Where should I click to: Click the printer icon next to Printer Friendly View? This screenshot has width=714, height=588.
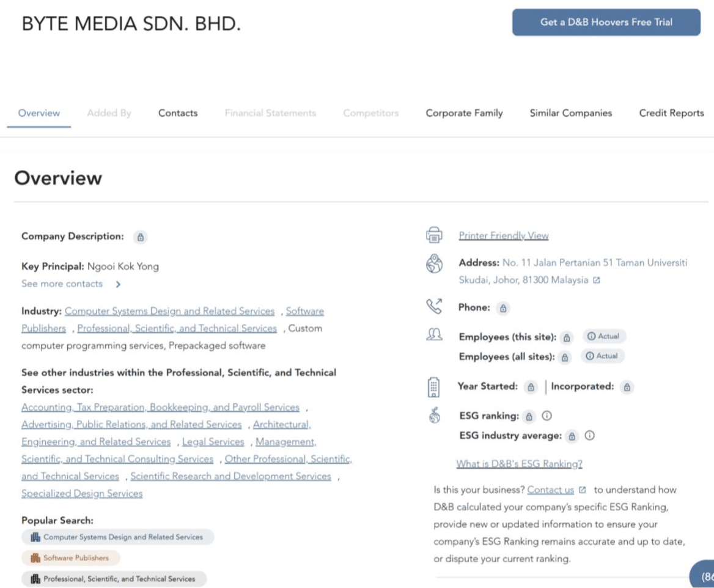click(434, 235)
